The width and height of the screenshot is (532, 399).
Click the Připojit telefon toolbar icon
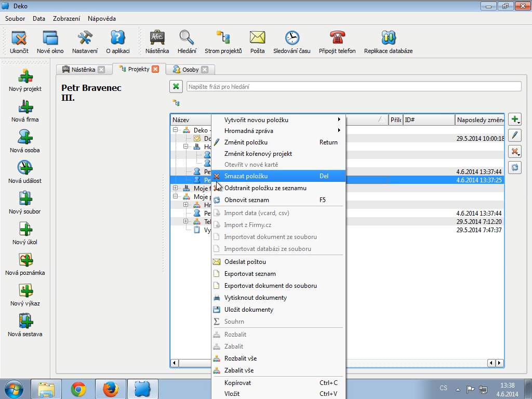[x=337, y=38]
